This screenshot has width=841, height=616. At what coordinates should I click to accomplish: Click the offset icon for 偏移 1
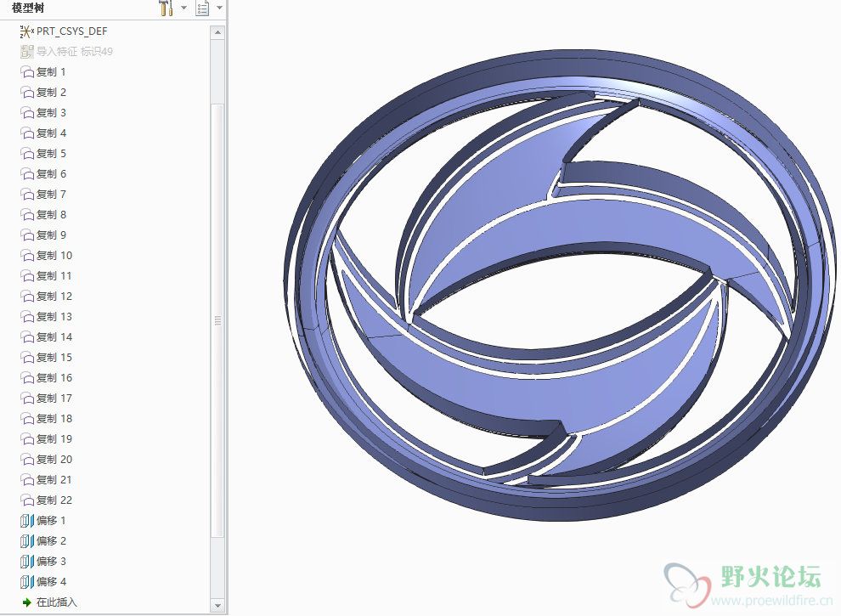pyautogui.click(x=27, y=521)
